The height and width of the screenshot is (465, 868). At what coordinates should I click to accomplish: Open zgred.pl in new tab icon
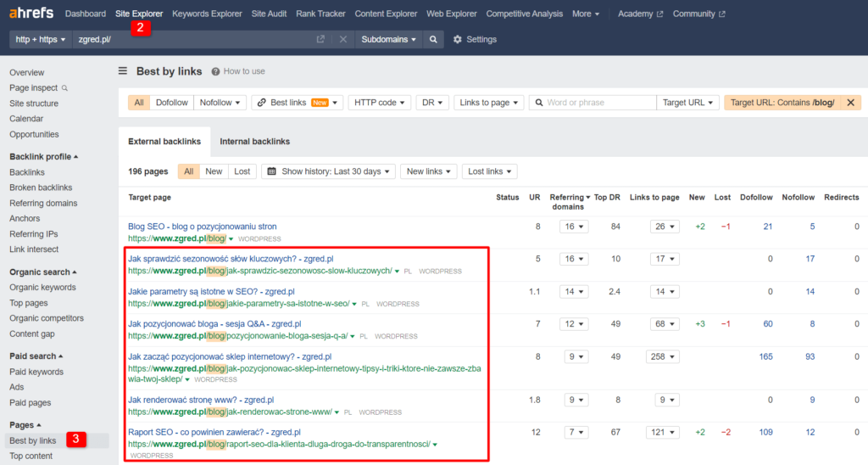(x=320, y=40)
